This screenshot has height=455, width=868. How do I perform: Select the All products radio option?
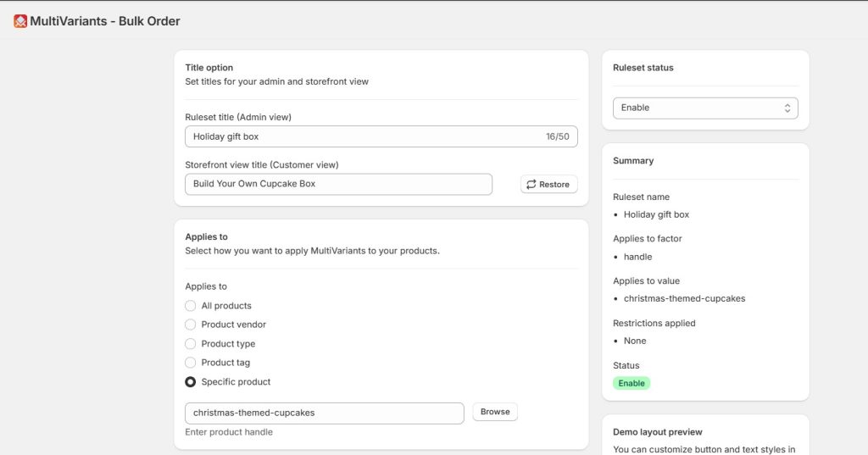click(x=191, y=306)
